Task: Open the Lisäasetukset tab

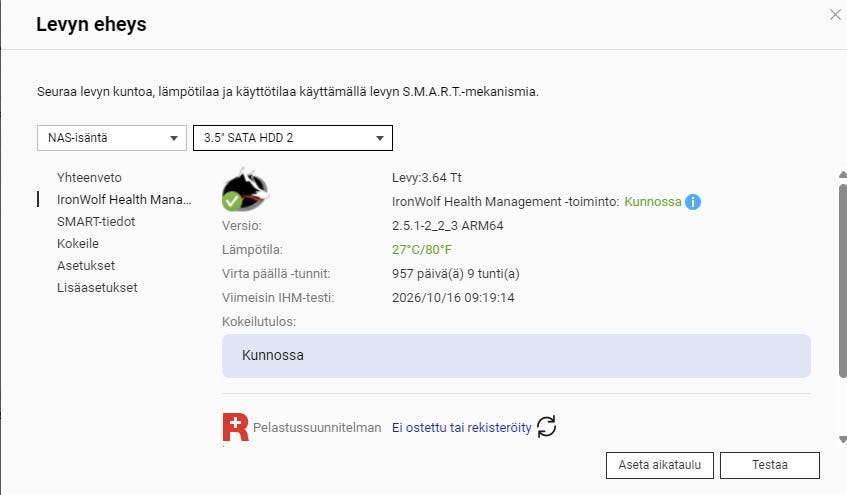Action: (97, 287)
